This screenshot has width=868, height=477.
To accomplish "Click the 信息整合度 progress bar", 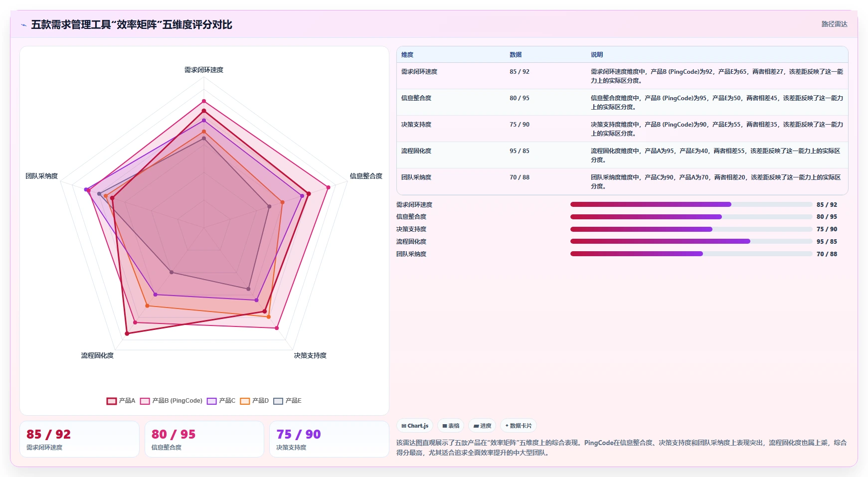I will (692, 217).
